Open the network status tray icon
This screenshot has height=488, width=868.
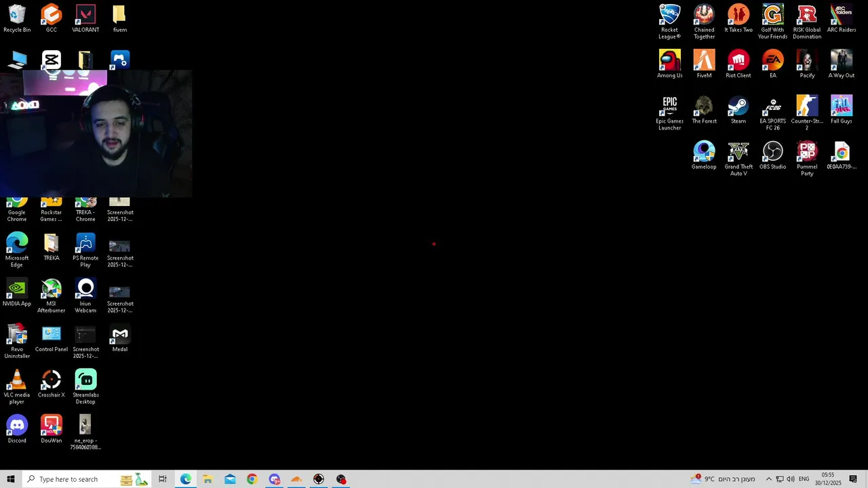[x=779, y=479]
